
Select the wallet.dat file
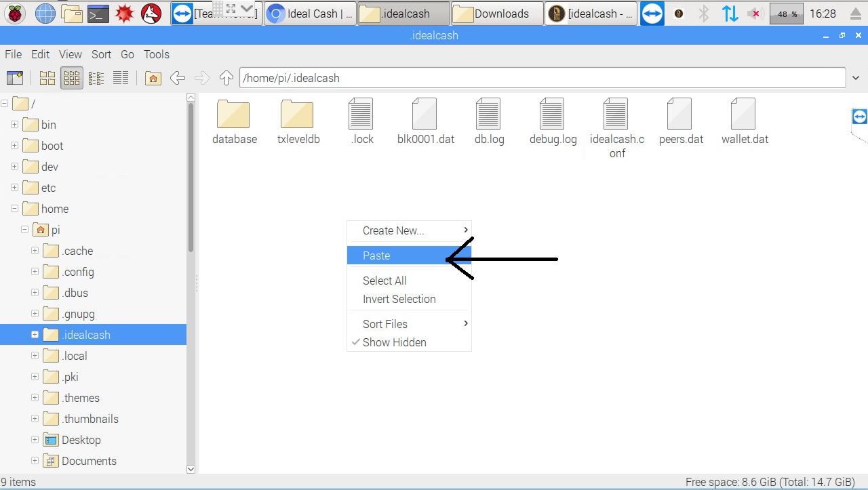point(744,122)
